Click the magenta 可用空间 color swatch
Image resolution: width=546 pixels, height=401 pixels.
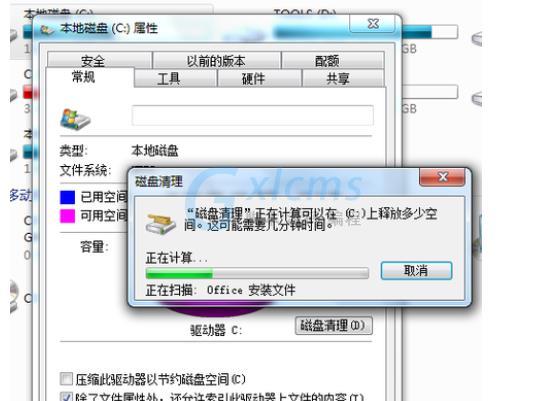[x=67, y=216]
